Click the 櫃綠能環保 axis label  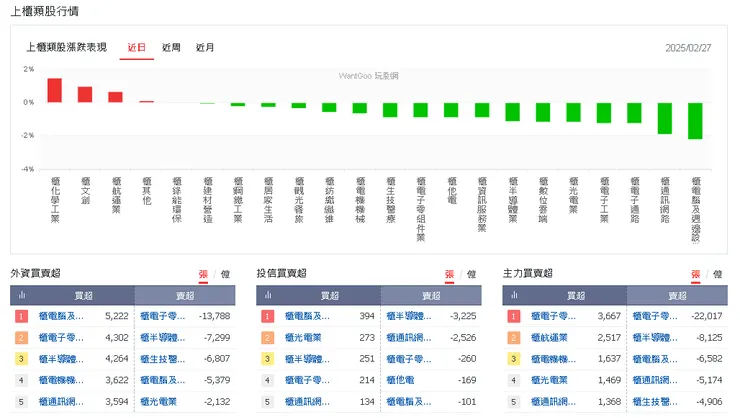pos(177,200)
